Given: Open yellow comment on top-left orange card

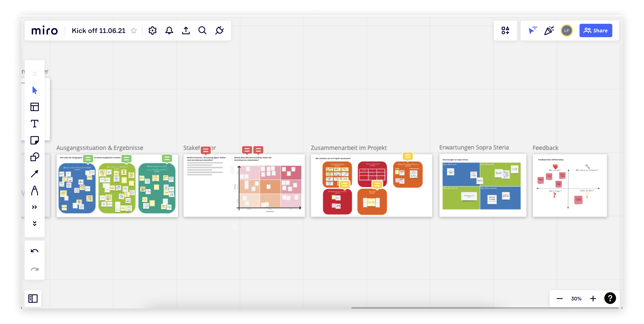Looking at the screenshot, I should (x=344, y=185).
